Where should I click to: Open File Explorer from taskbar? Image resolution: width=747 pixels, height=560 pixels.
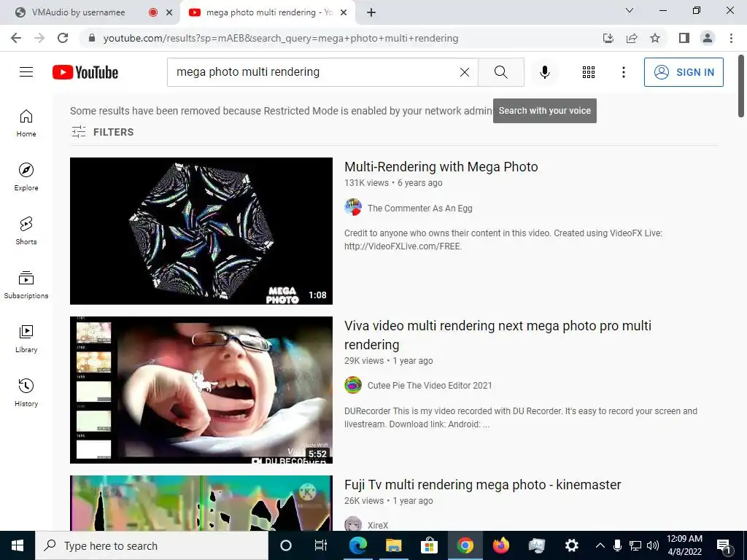[393, 545]
